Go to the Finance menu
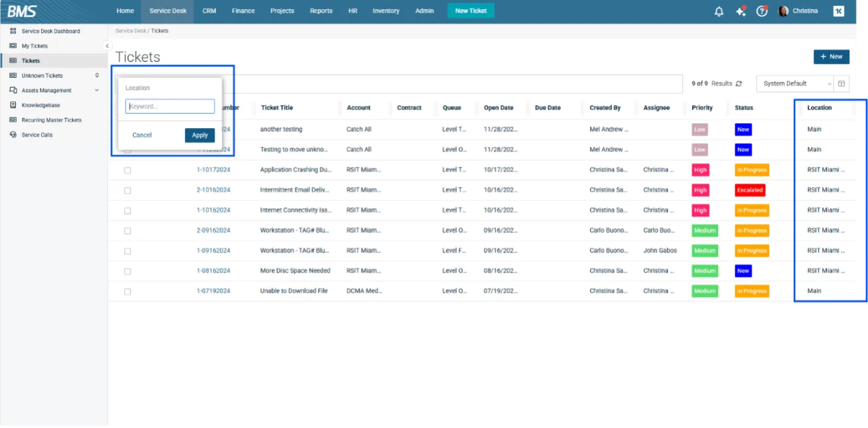868x428 pixels. (x=243, y=11)
